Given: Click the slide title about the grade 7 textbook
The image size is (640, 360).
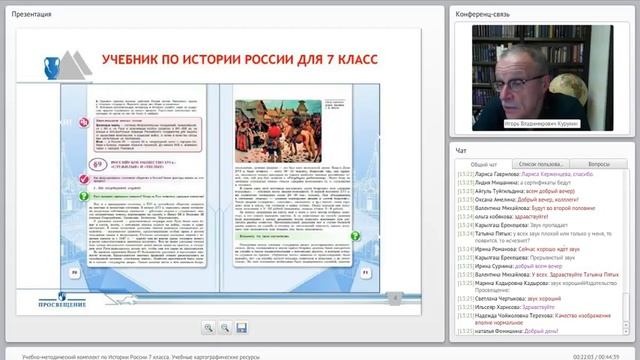Looking at the screenshot, I should (x=240, y=60).
